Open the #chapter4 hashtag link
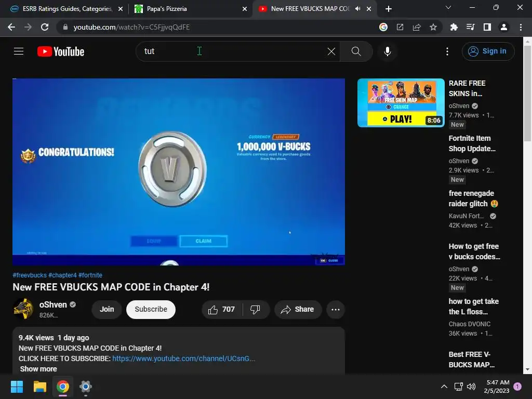Image resolution: width=532 pixels, height=399 pixels. [62, 275]
